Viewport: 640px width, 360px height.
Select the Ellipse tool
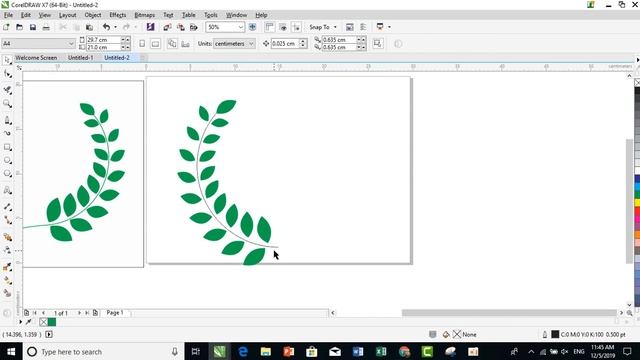click(x=7, y=160)
